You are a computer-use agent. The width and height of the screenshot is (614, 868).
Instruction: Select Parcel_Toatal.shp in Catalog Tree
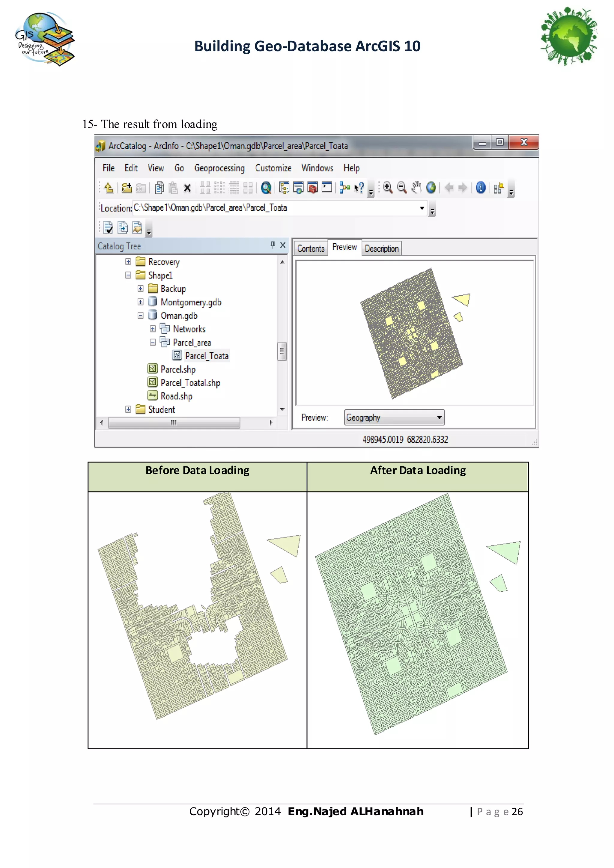click(190, 382)
